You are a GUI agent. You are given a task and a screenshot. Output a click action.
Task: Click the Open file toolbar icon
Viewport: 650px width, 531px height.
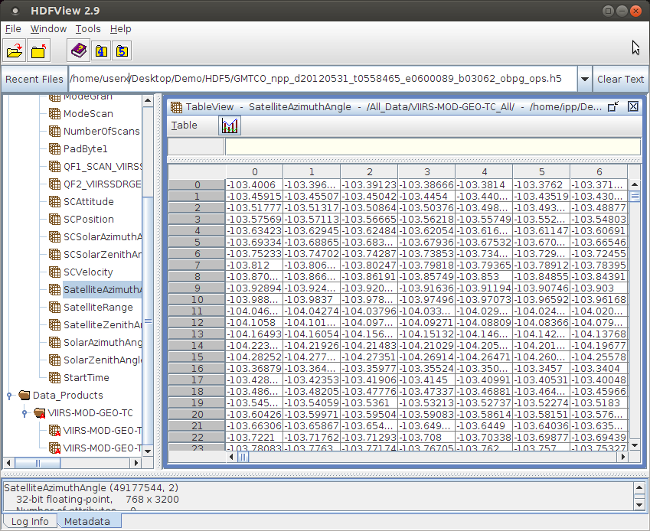tap(15, 50)
